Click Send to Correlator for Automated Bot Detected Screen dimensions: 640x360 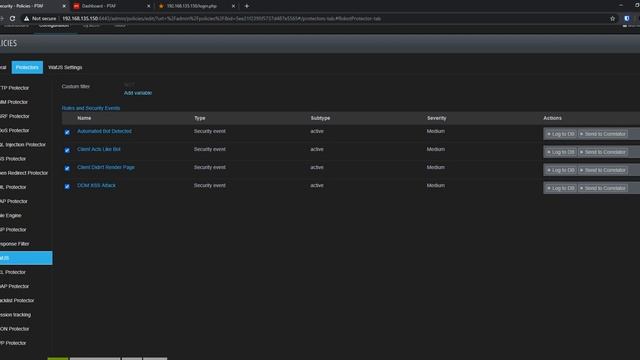(x=602, y=134)
